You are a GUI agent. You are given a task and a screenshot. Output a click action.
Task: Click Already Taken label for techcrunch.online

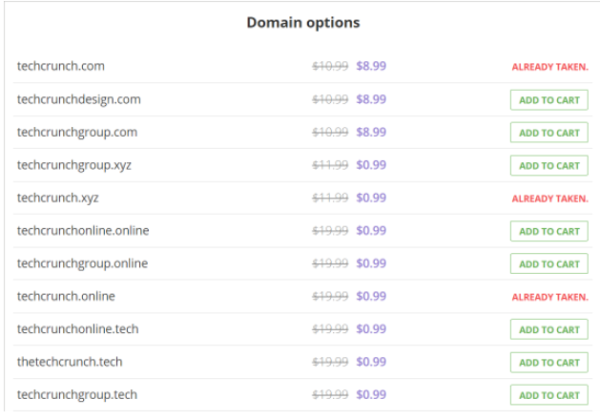click(x=550, y=297)
